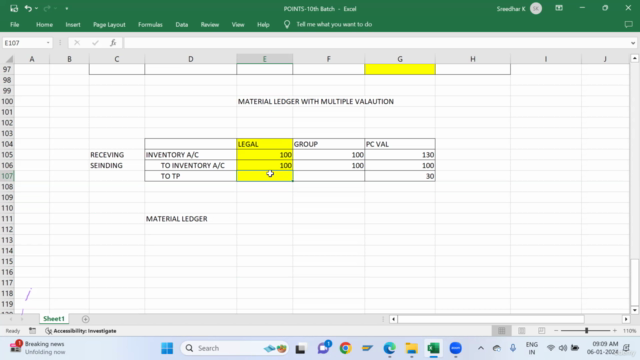Open the Windows Start menu

[167, 348]
